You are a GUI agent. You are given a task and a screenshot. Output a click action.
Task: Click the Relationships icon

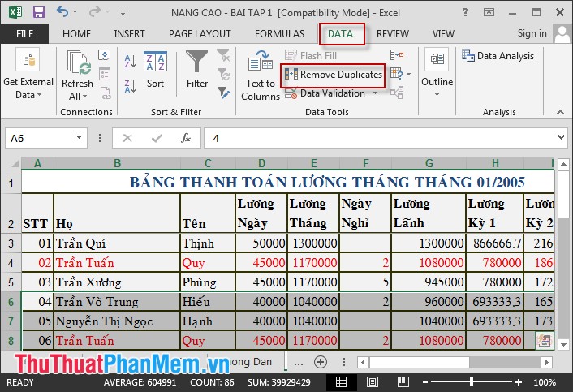tap(397, 93)
